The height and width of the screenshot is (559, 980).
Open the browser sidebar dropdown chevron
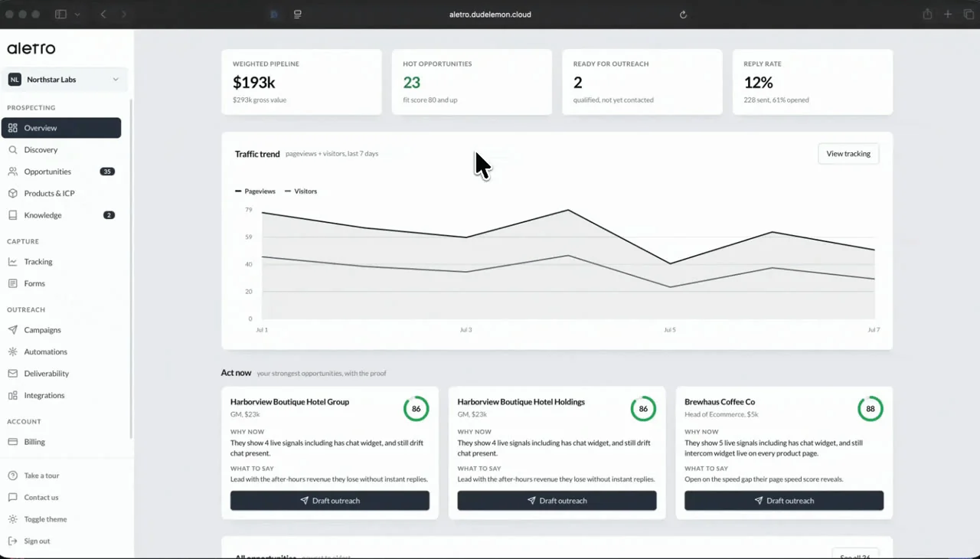77,15
